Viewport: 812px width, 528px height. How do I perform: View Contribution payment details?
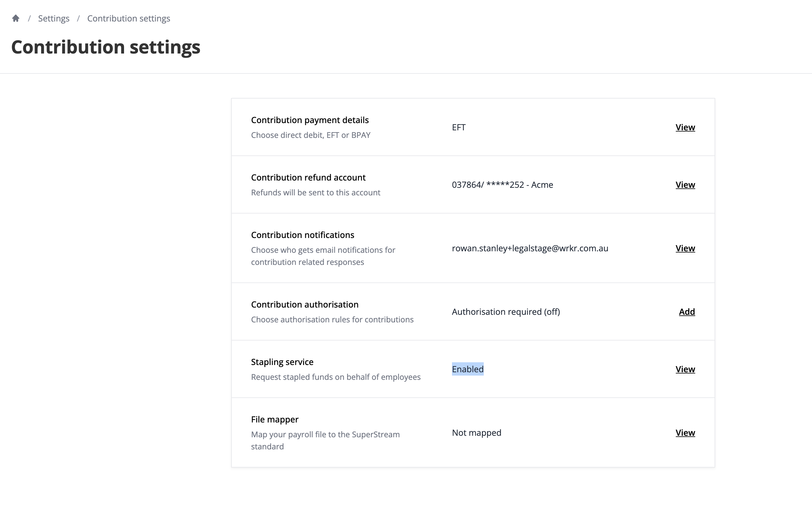coord(685,127)
